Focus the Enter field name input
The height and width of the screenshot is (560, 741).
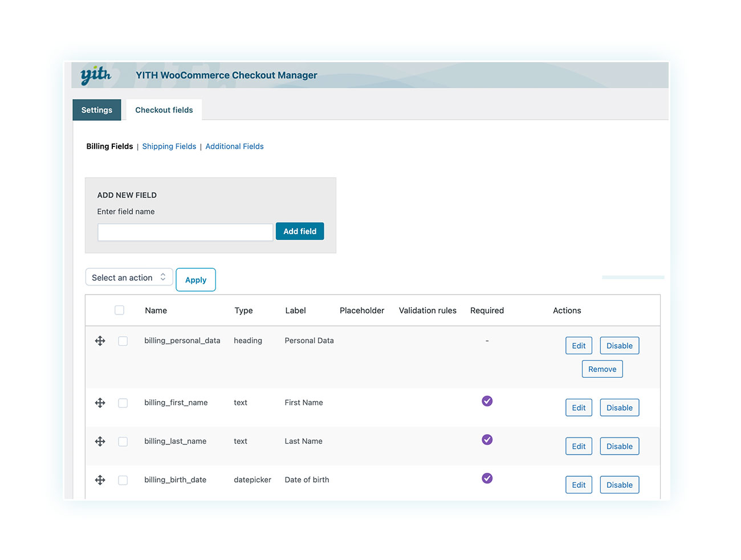tap(185, 232)
